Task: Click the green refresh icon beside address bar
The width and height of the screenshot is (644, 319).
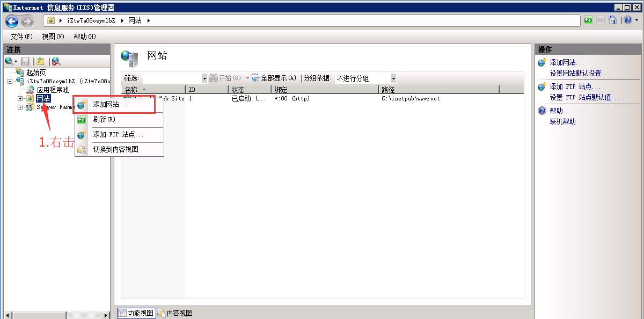Action: pyautogui.click(x=589, y=20)
